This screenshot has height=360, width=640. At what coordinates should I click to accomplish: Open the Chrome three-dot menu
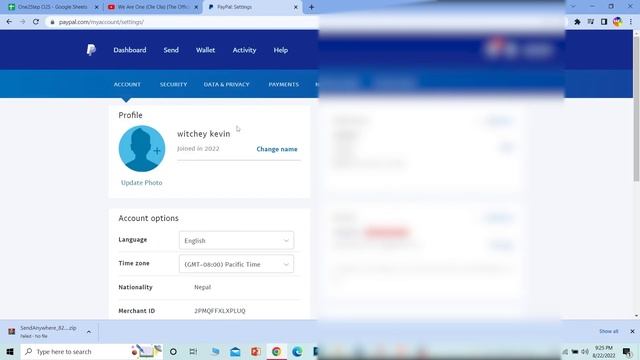pyautogui.click(x=631, y=22)
